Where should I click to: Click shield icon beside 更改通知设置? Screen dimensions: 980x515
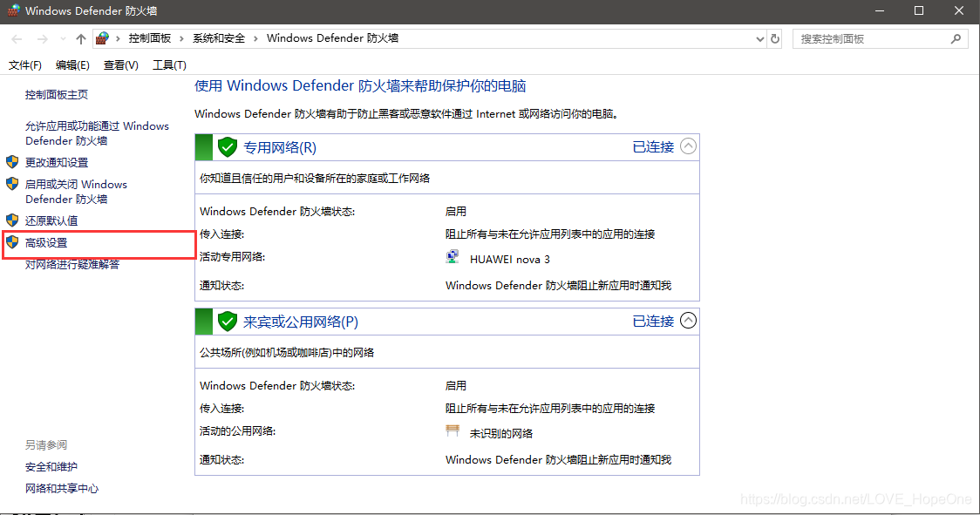pyautogui.click(x=12, y=162)
